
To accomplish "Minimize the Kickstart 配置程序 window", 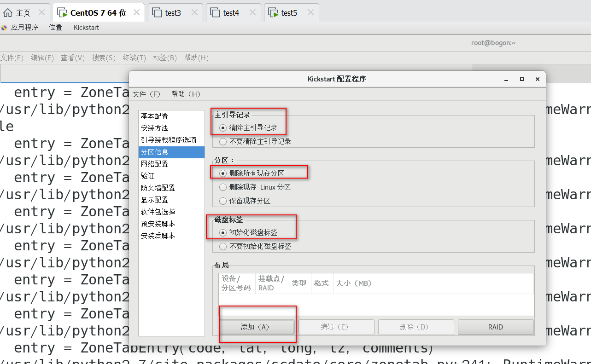I will pos(506,80).
